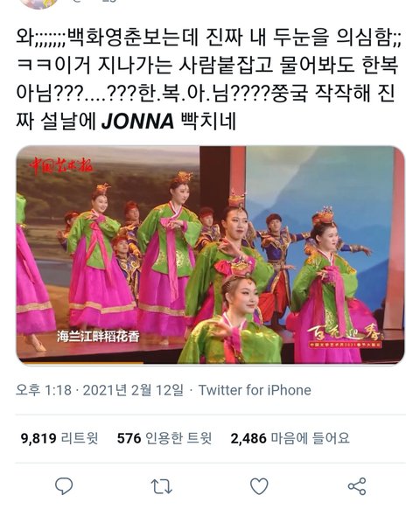Open the Twitter for iPhone source link
The height and width of the screenshot is (509, 420).
click(x=255, y=390)
